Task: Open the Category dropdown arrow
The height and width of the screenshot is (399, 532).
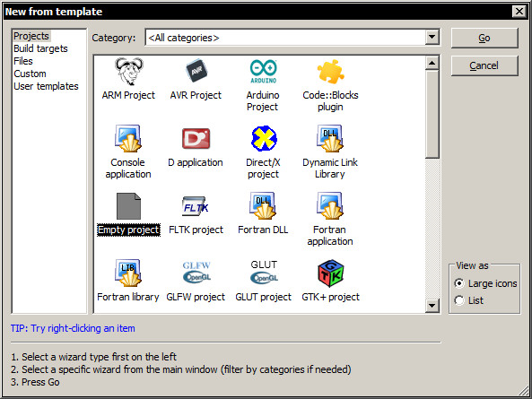Action: pyautogui.click(x=432, y=37)
